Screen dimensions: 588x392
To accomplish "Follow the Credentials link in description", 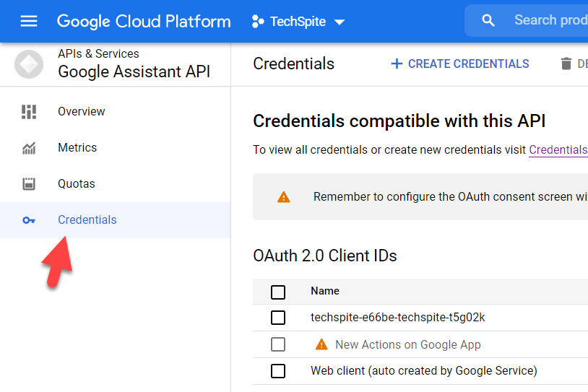I will [x=558, y=150].
